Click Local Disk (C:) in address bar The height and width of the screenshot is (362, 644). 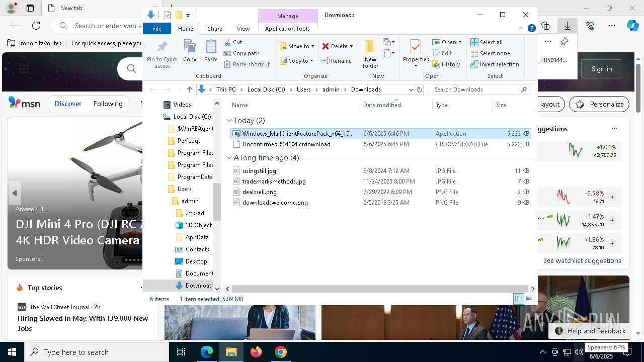coord(266,89)
